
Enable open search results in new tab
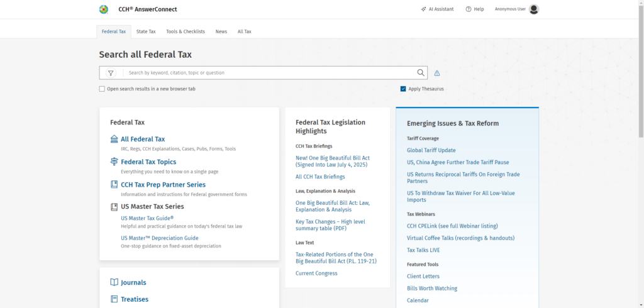(x=102, y=89)
